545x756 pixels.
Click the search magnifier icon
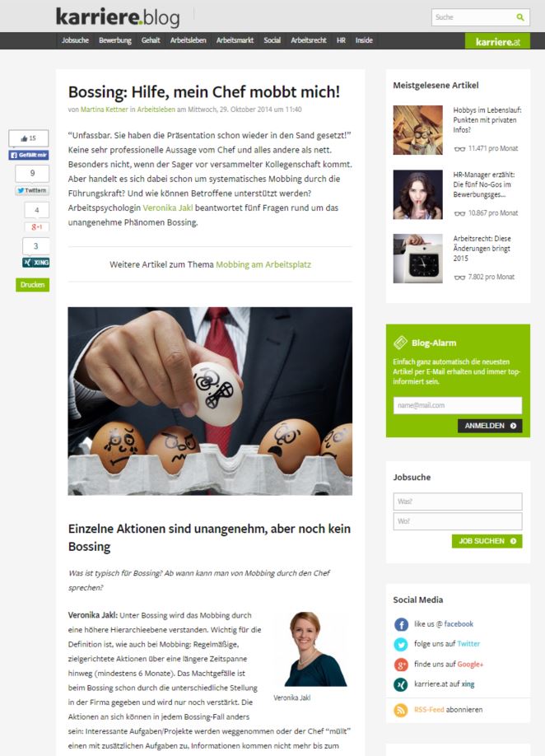pyautogui.click(x=520, y=17)
